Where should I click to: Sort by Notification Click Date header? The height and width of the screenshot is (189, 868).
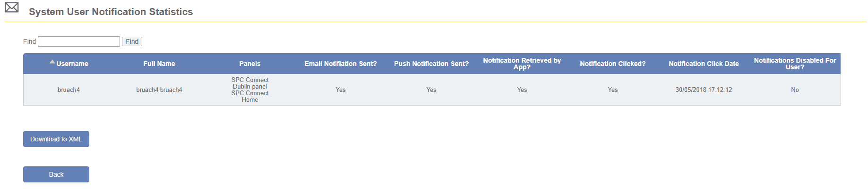point(704,64)
